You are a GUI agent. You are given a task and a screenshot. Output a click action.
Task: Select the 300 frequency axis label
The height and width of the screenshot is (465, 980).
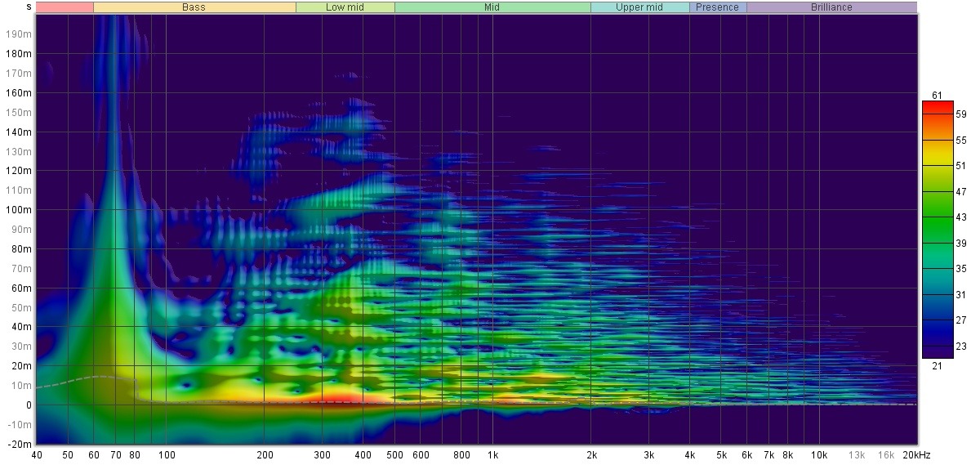(322, 455)
